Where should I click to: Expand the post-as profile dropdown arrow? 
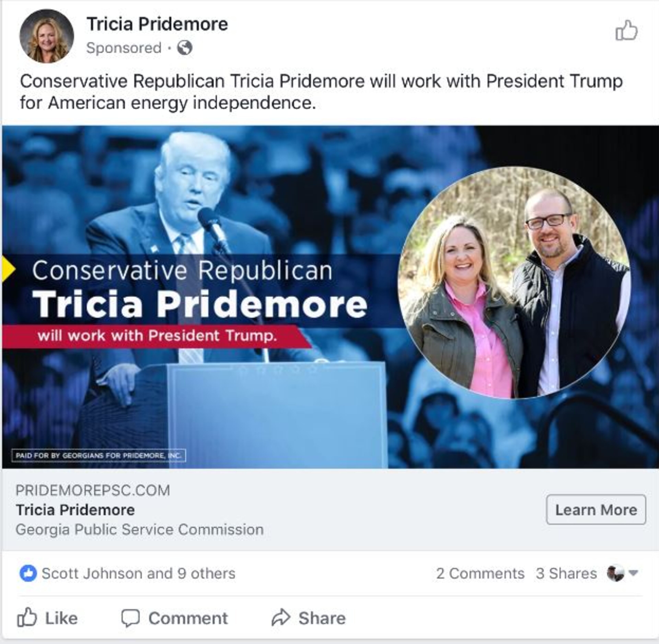[633, 573]
